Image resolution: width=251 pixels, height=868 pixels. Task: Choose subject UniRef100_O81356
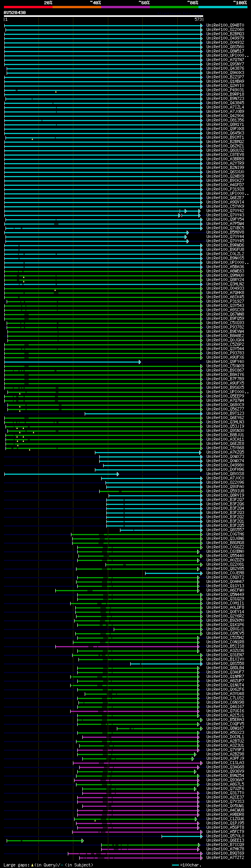click(x=225, y=120)
